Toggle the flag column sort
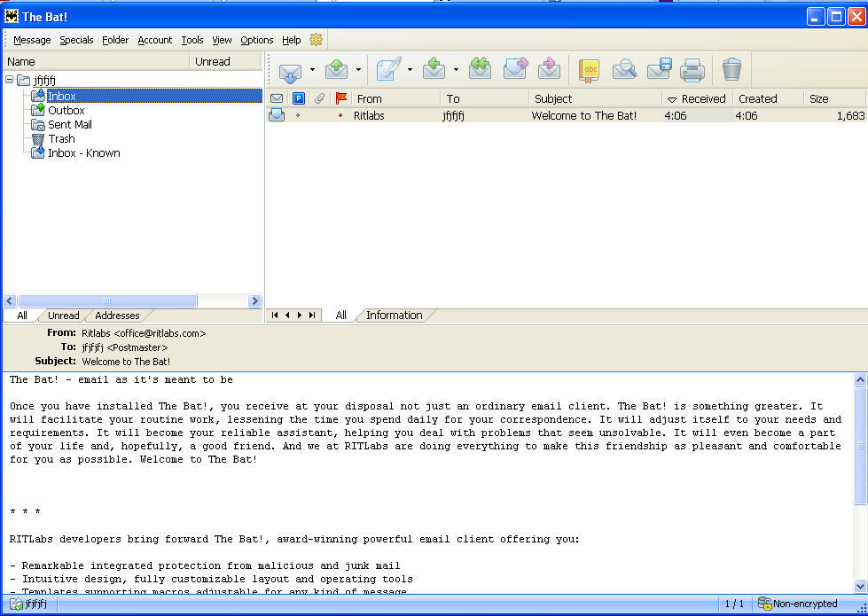The height and width of the screenshot is (616, 868). coord(342,98)
